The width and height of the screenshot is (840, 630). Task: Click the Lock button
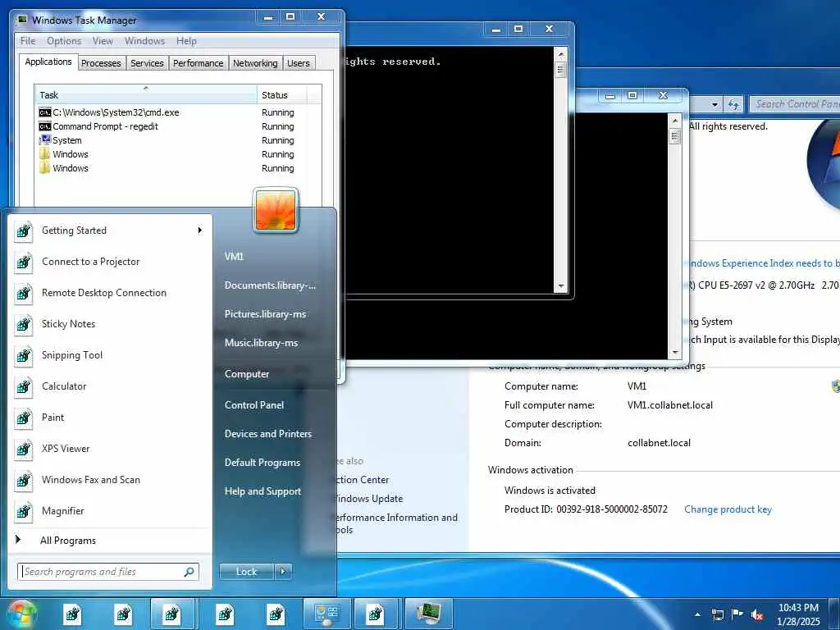click(246, 572)
